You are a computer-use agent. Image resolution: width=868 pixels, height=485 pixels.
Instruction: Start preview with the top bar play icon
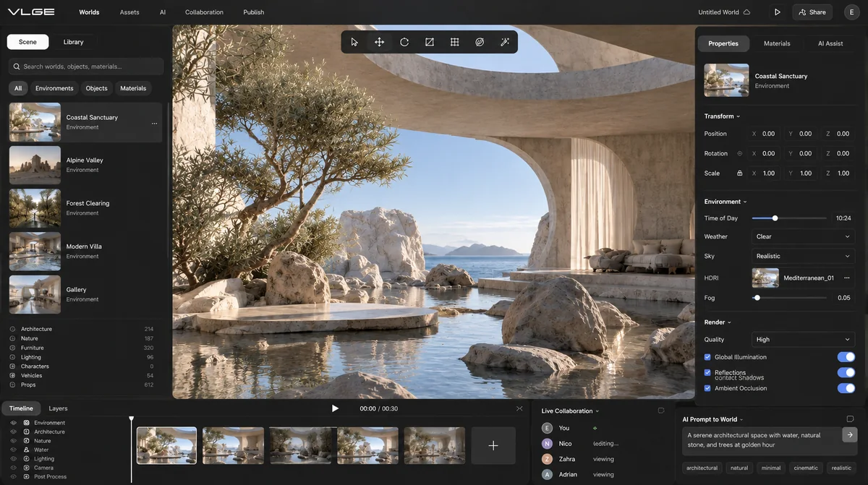[x=777, y=12]
